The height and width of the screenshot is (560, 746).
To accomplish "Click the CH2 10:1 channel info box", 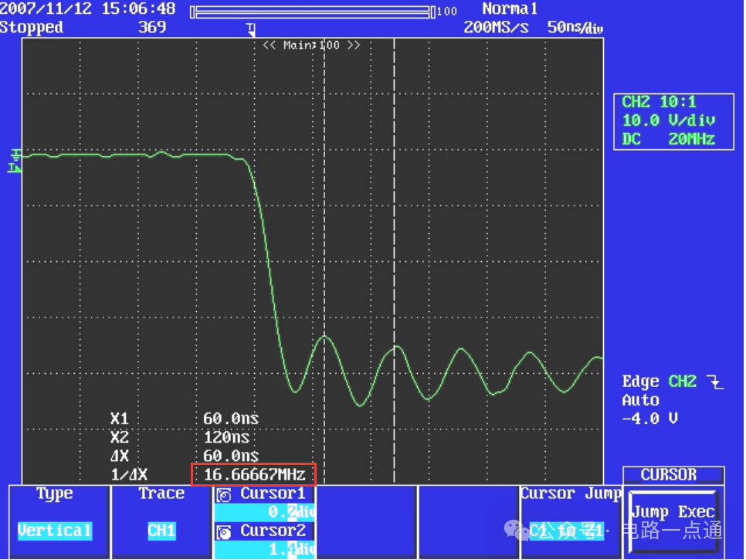I will [673, 122].
